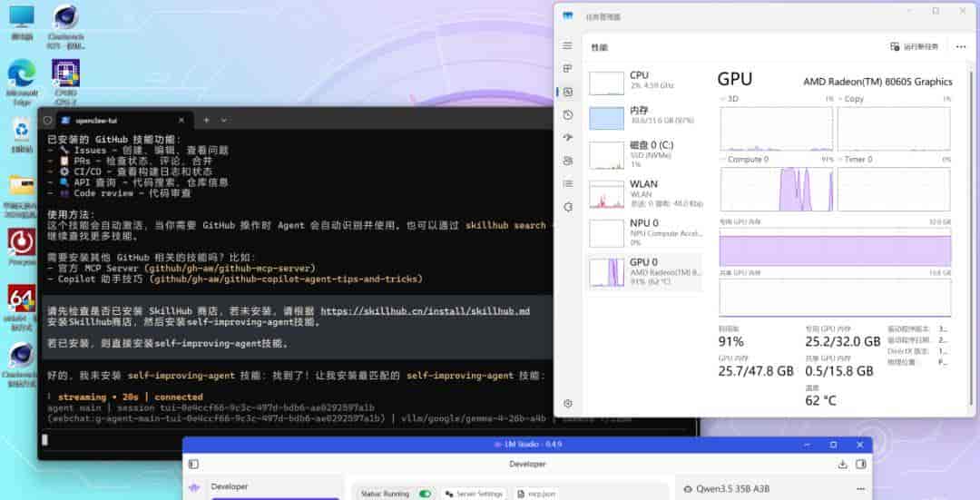Click the '25.2/32.0 GB' dedicated memory value
The height and width of the screenshot is (500, 980).
(x=842, y=341)
